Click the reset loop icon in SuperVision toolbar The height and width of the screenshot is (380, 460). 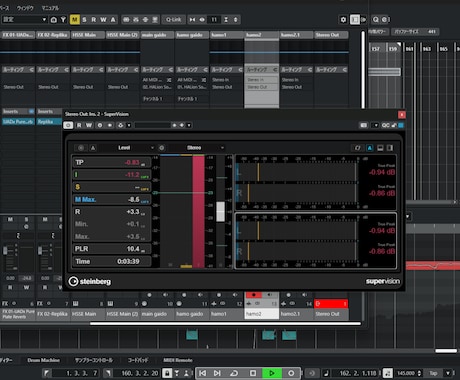[x=358, y=148]
